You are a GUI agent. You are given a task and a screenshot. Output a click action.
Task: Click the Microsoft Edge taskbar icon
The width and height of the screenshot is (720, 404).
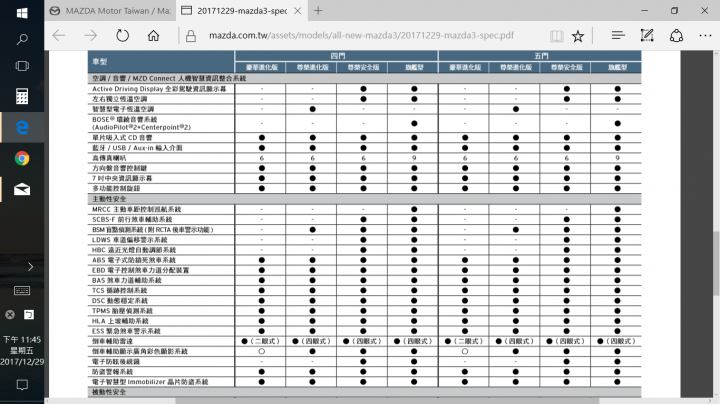coord(22,127)
